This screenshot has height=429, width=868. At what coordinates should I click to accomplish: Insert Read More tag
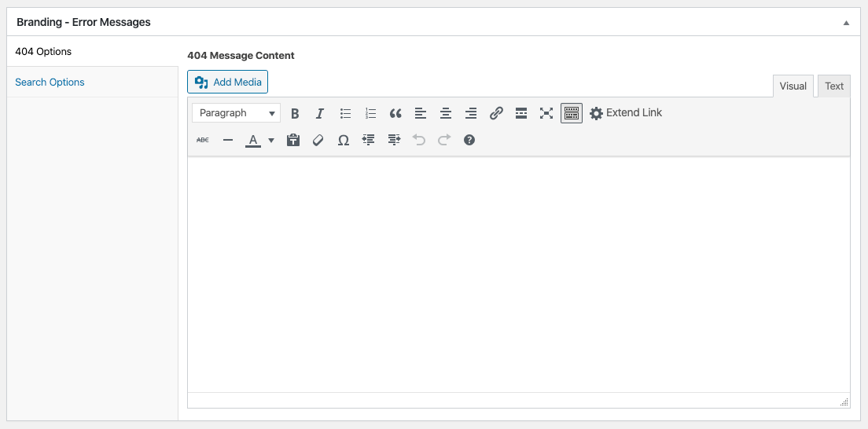click(521, 113)
